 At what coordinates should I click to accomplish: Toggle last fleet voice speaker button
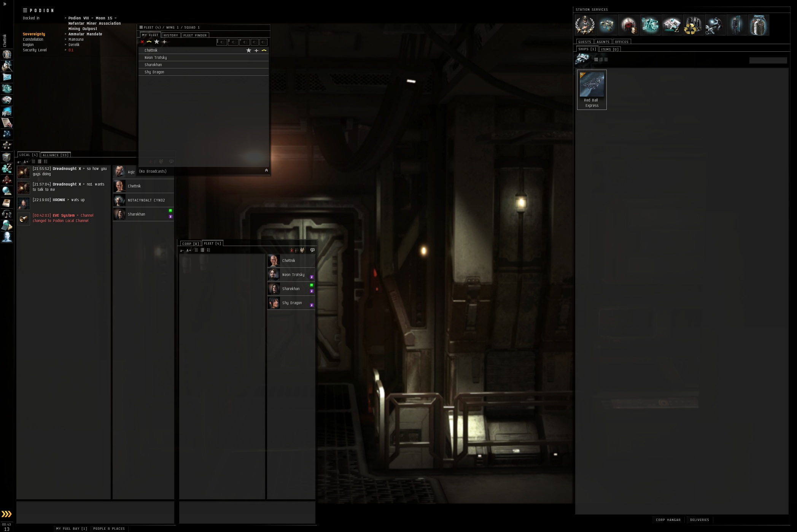(x=264, y=42)
